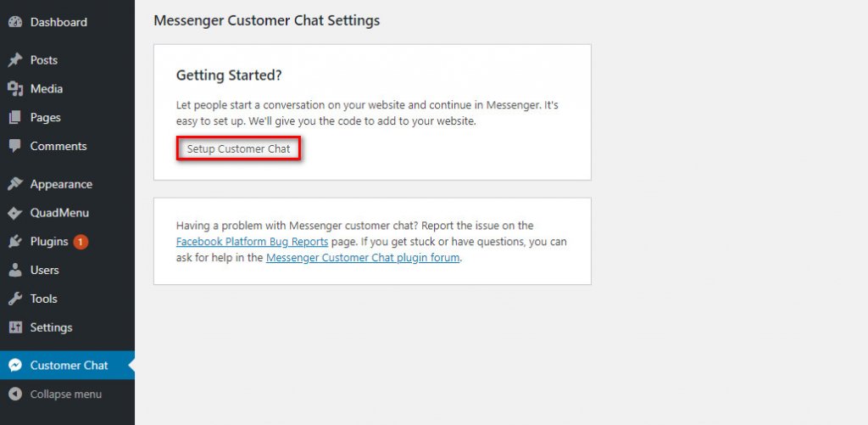Click the Media library icon
Screen dimensions: 868x425
tap(15, 89)
